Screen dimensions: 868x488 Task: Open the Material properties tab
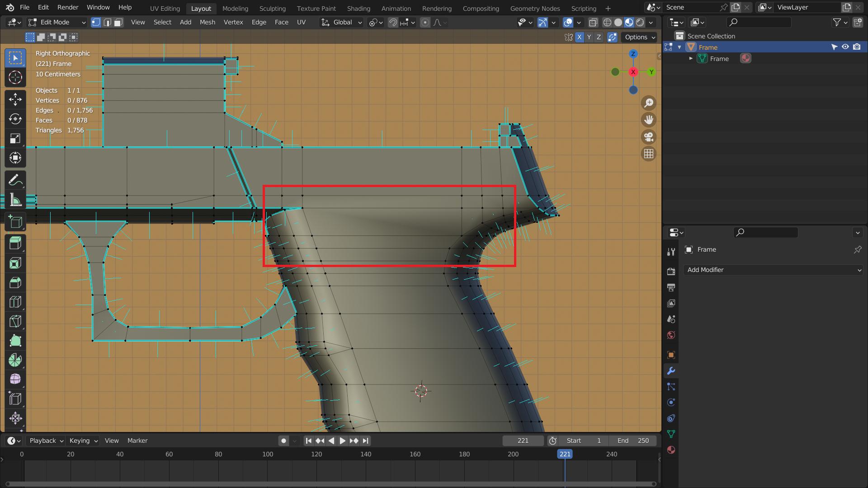(671, 450)
